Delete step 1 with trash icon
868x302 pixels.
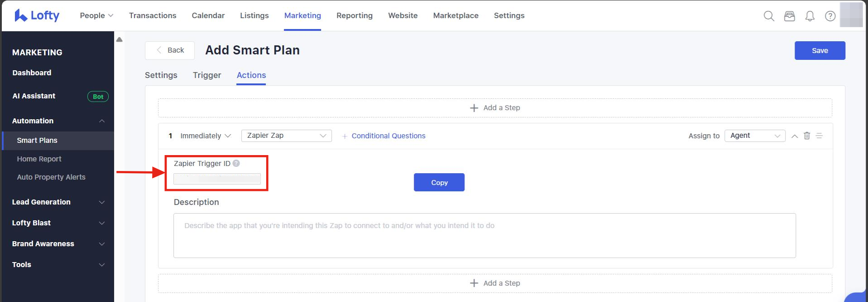click(807, 136)
